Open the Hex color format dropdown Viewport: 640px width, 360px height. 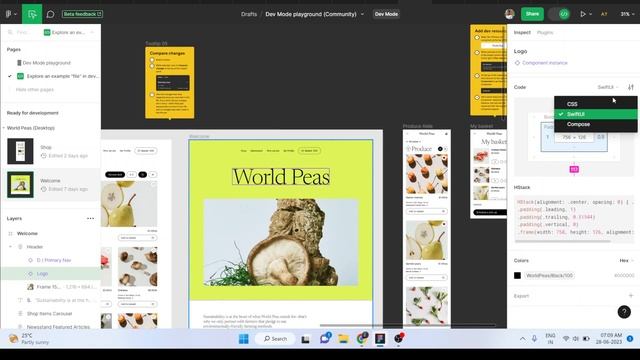pyautogui.click(x=626, y=260)
